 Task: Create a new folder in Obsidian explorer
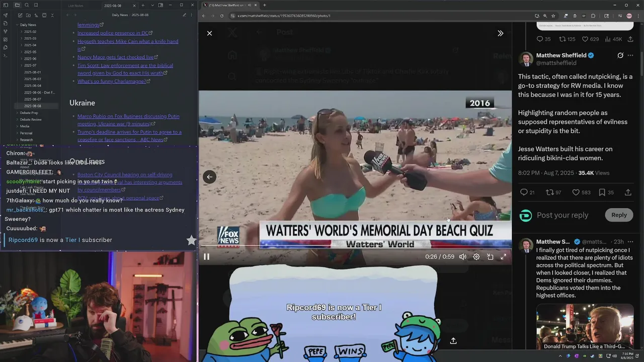tap(28, 15)
